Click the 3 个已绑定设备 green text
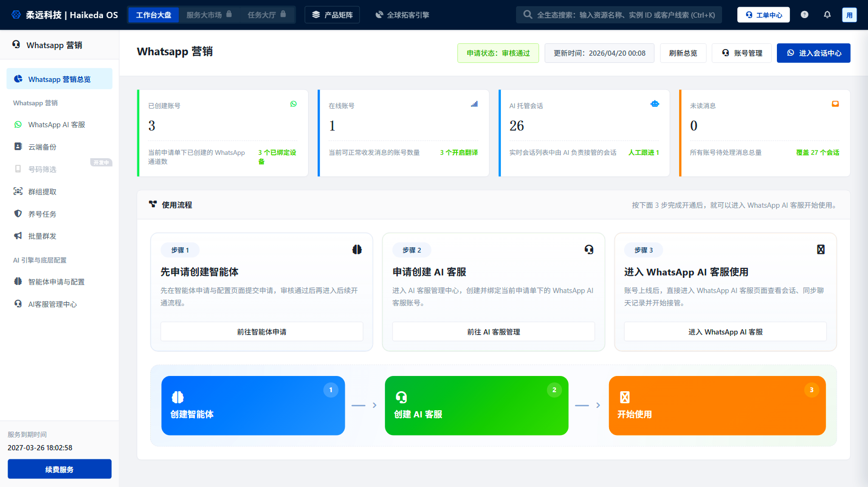Image resolution: width=868 pixels, height=487 pixels. coord(277,157)
